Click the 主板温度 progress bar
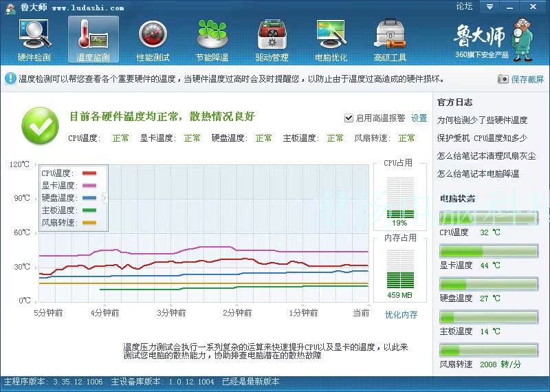 click(x=489, y=317)
